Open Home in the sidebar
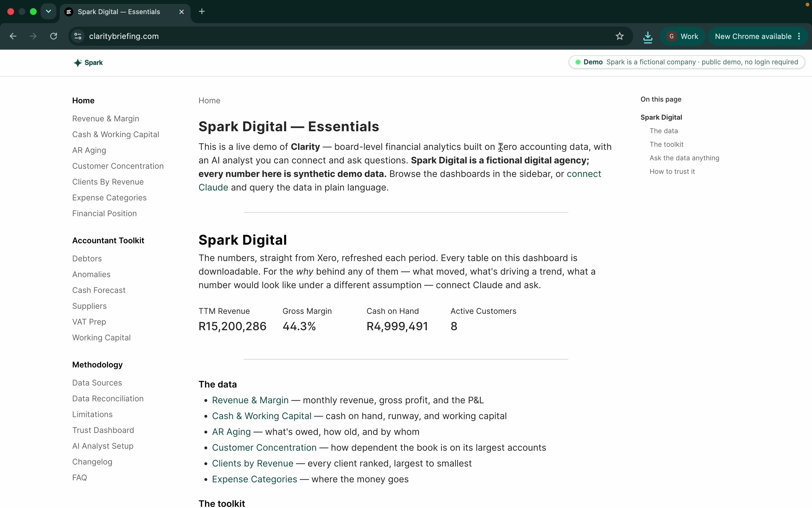 (83, 100)
